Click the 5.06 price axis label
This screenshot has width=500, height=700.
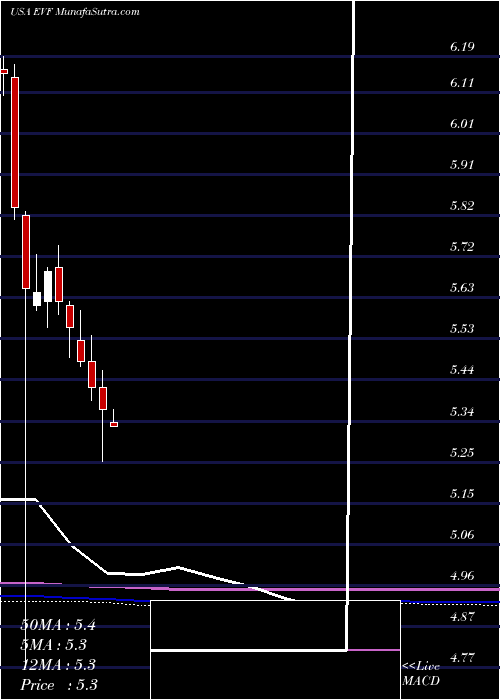point(462,535)
